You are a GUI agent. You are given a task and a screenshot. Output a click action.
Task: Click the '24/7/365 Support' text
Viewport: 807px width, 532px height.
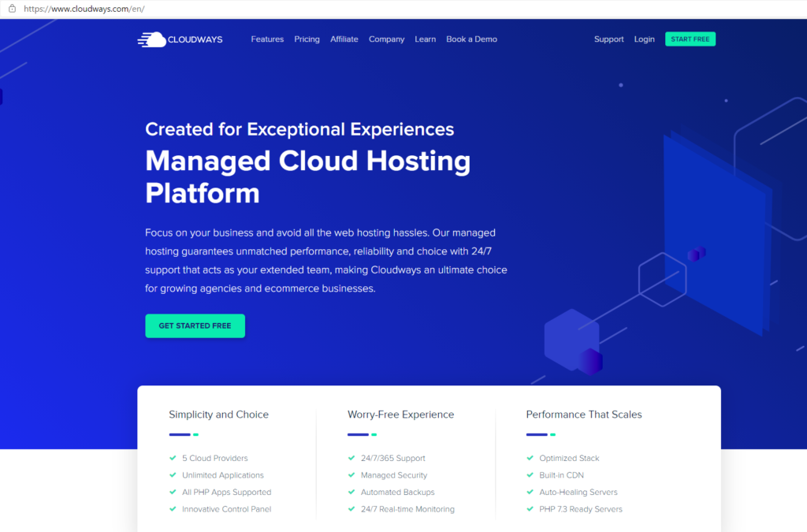click(x=393, y=458)
